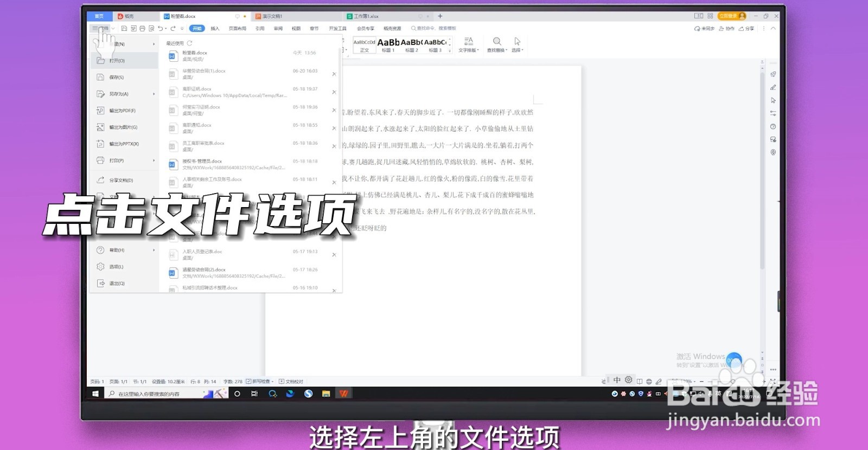Click the 分享 share button

(746, 29)
